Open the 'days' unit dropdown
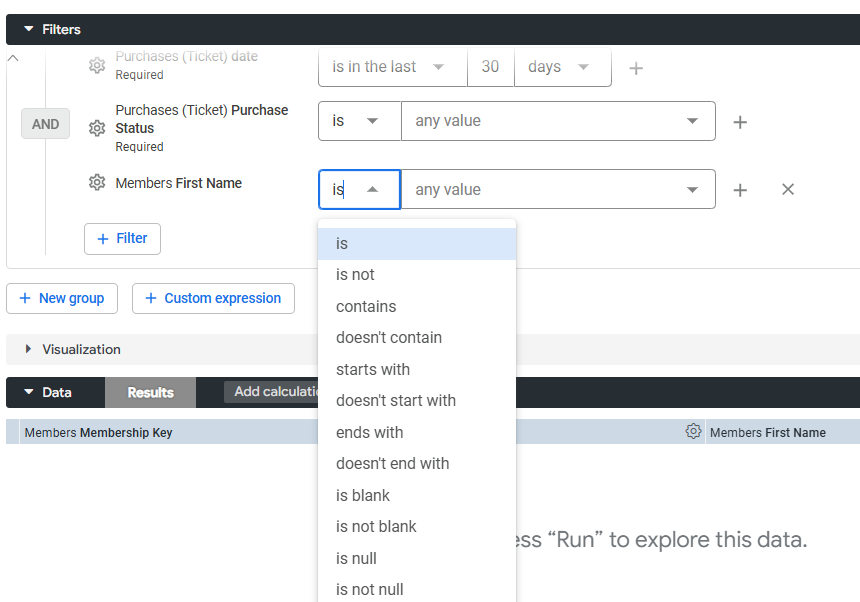860x602 pixels. pyautogui.click(x=563, y=67)
